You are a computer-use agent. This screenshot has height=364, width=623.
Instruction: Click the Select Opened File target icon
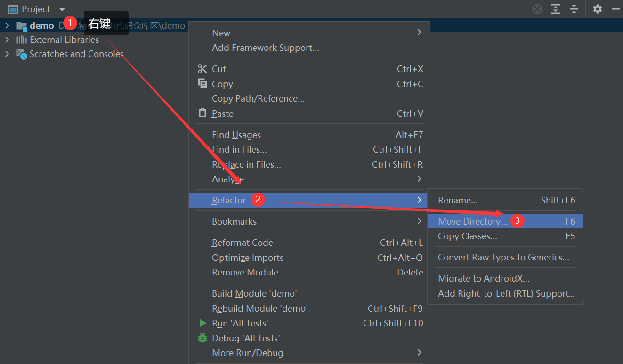[537, 9]
